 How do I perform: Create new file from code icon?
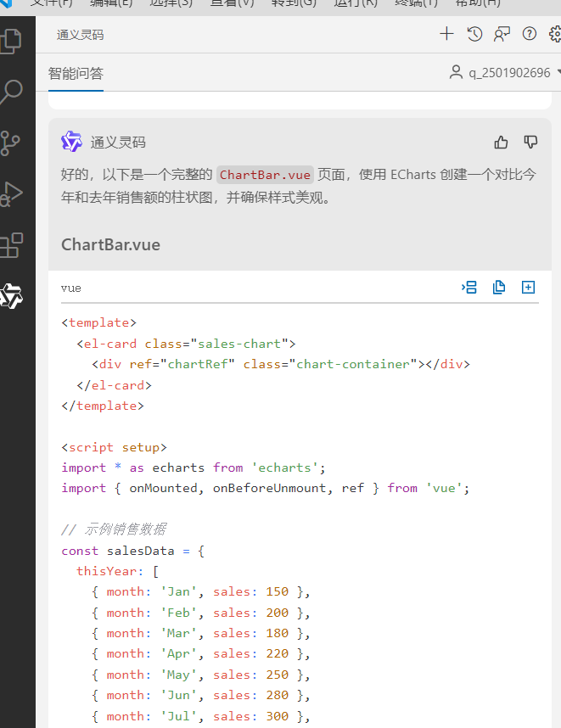pyautogui.click(x=528, y=288)
